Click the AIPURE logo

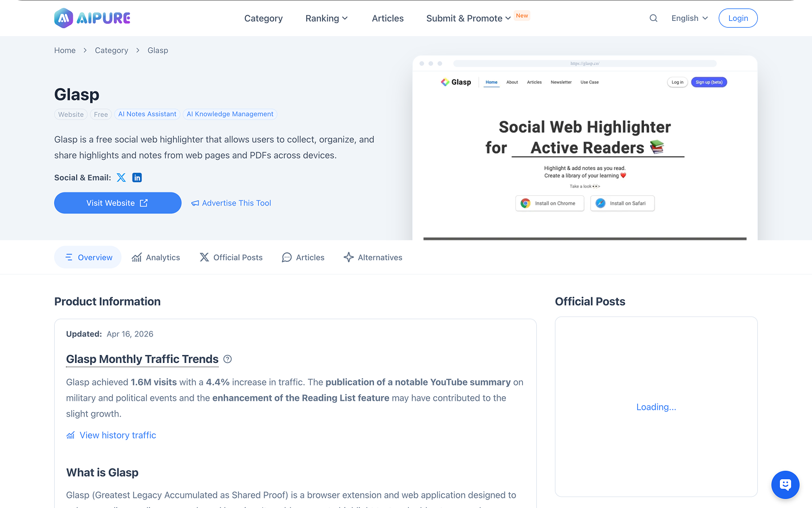pos(92,18)
